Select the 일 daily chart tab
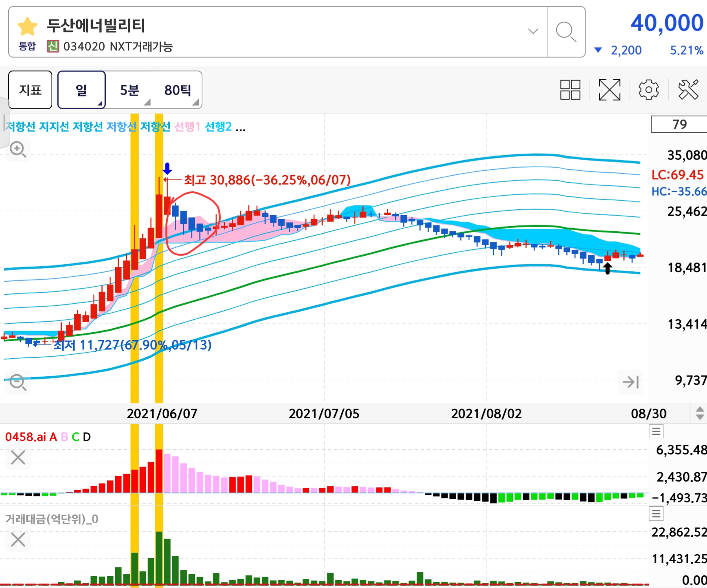Image resolution: width=707 pixels, height=588 pixels. [81, 90]
